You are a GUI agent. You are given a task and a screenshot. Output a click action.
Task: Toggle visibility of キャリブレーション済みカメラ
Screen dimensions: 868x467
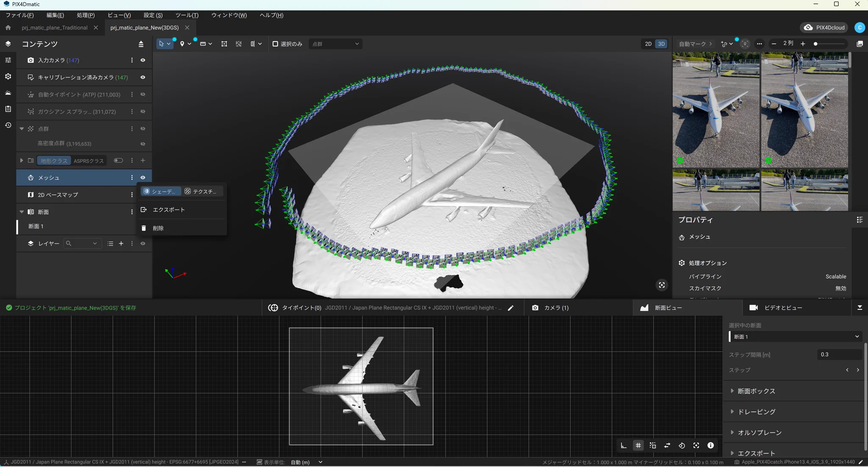[143, 77]
